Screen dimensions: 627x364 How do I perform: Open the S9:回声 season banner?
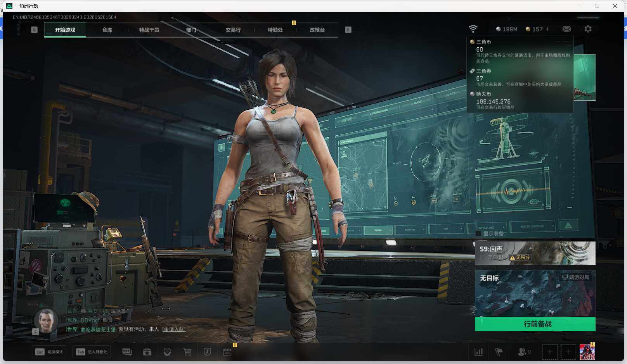[x=535, y=253]
